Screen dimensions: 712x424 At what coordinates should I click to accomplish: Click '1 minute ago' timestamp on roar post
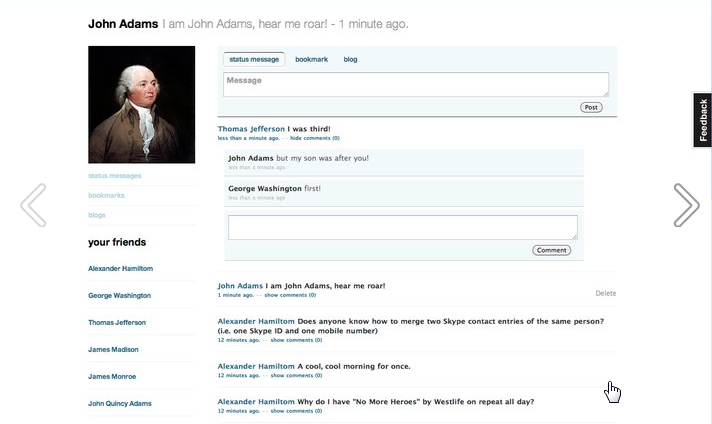[235, 295]
